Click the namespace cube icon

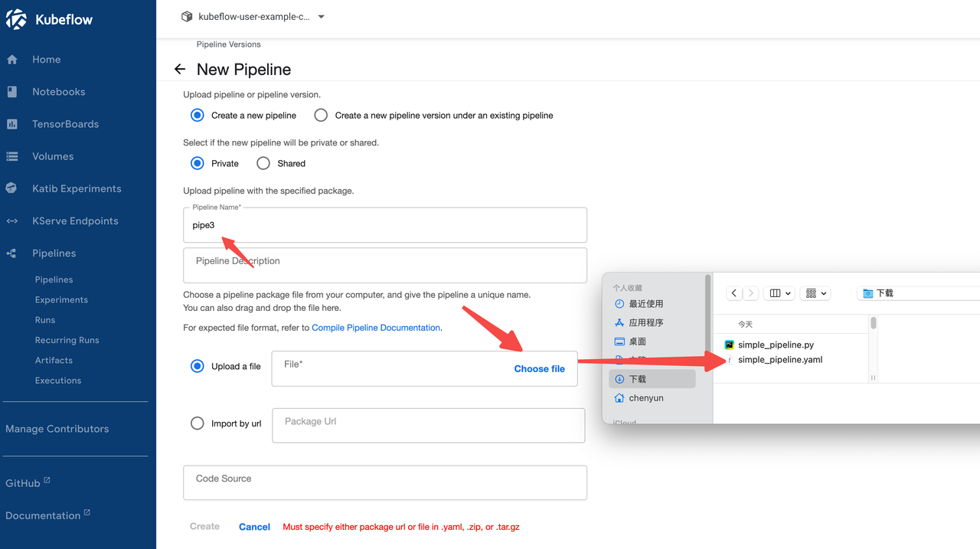coord(187,16)
